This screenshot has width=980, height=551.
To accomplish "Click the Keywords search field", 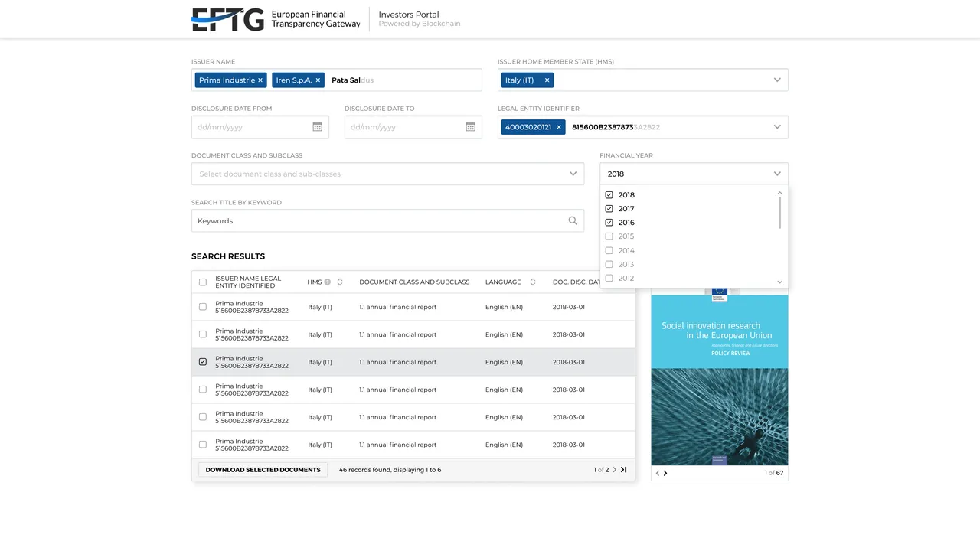I will coord(387,220).
